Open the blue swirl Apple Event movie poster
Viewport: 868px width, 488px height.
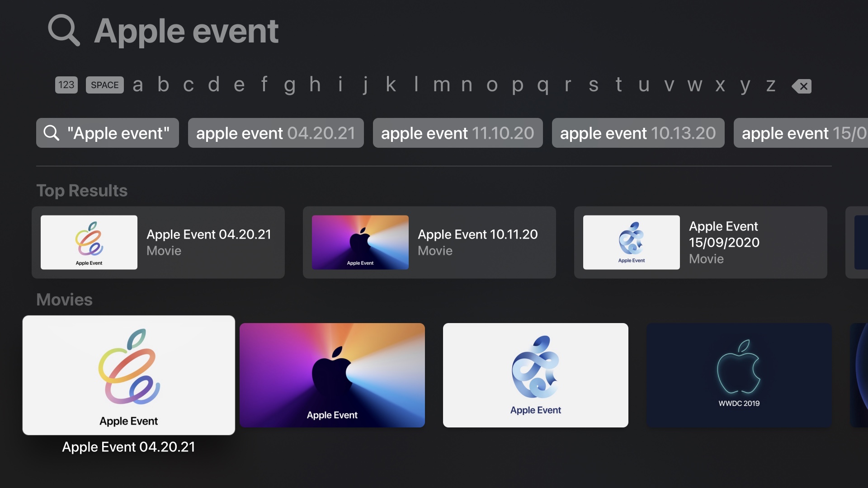(536, 375)
